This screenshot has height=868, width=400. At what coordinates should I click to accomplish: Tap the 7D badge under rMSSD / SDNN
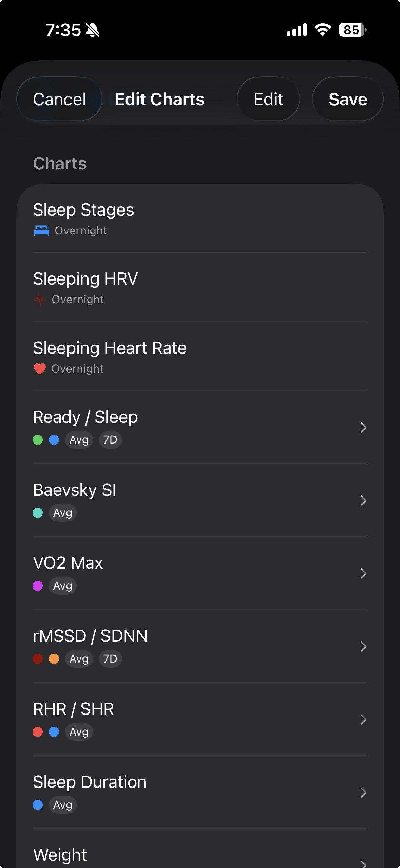110,659
